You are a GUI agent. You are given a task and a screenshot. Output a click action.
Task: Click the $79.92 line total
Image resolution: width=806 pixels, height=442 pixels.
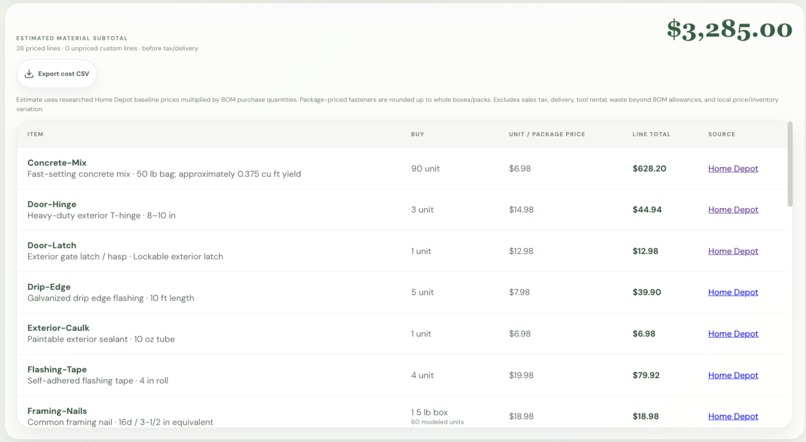[x=646, y=376]
